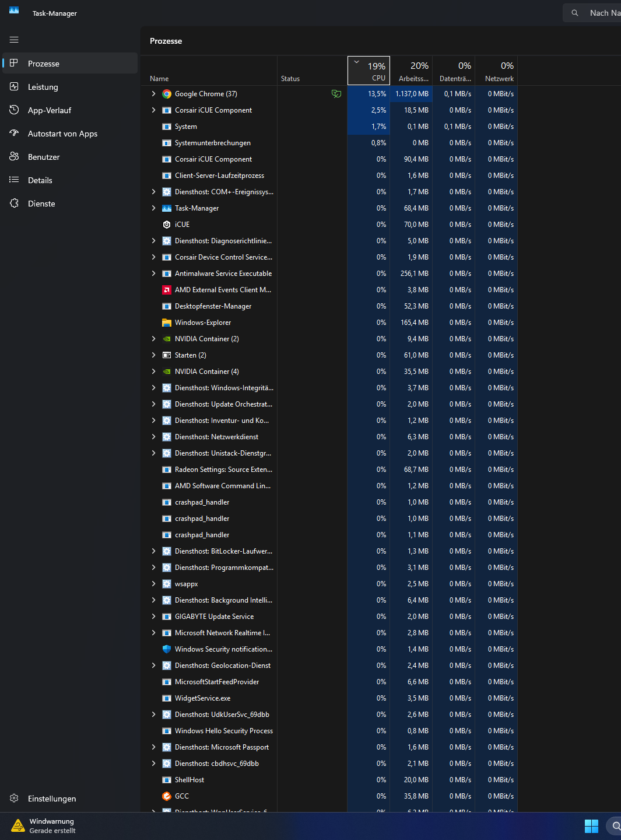Sort by Name column header
621x840 pixels.
point(209,71)
